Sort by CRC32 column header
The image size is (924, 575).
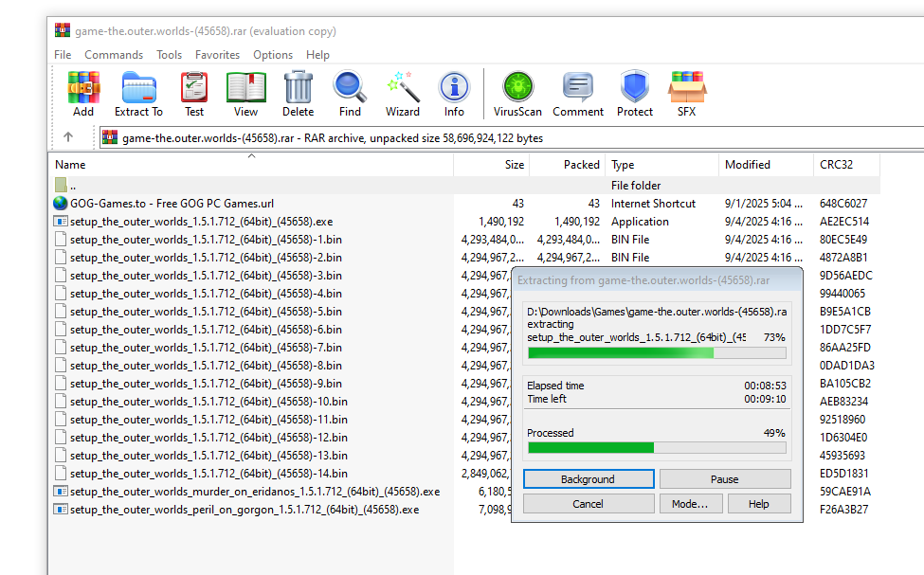tap(846, 165)
